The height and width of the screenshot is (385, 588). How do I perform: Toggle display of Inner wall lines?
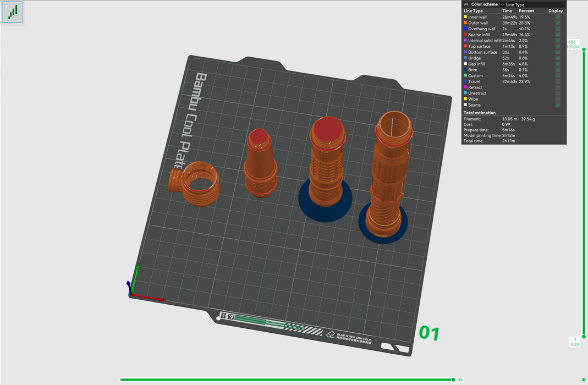pos(558,17)
